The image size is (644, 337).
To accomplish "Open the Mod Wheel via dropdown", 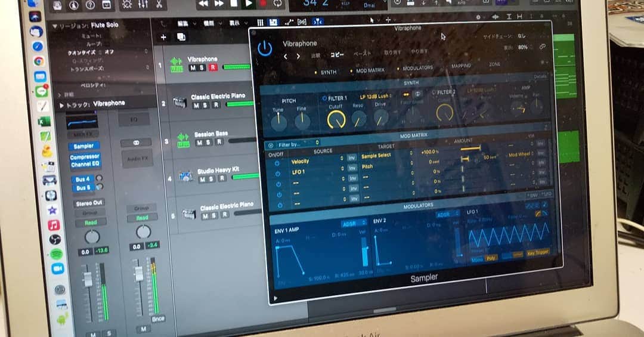I will point(522,154).
